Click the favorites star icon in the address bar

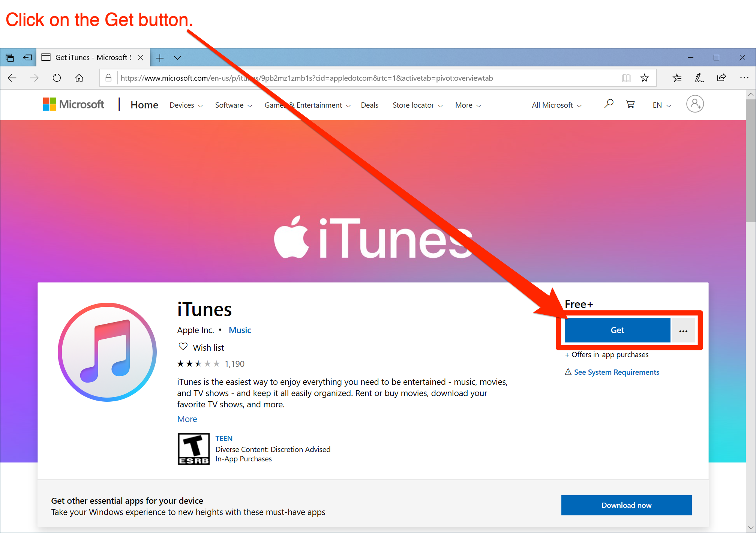[646, 78]
